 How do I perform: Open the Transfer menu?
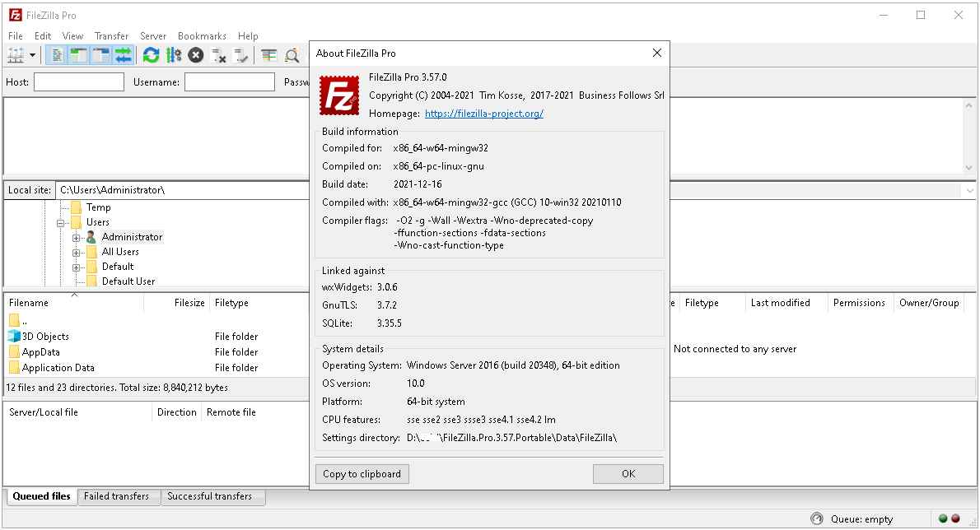coord(111,36)
